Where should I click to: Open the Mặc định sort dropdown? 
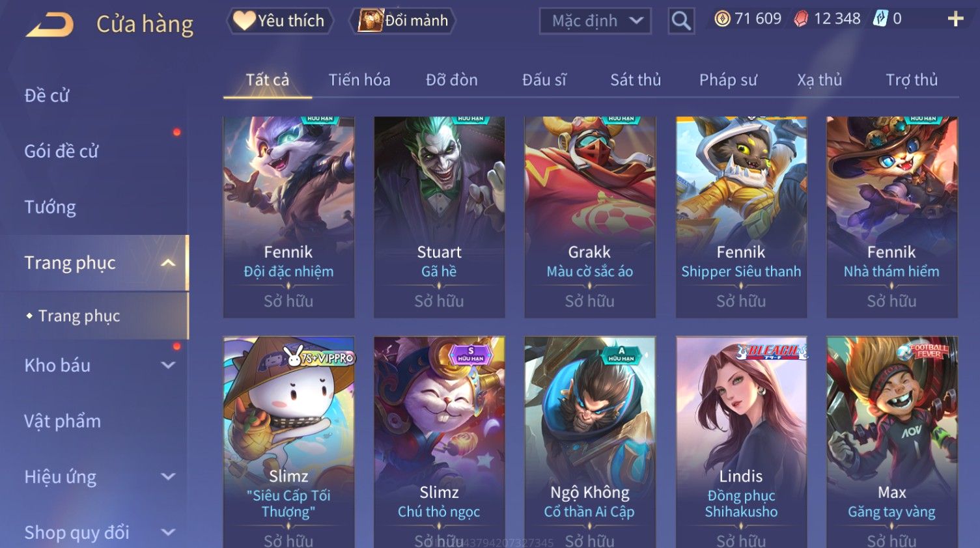pyautogui.click(x=595, y=21)
